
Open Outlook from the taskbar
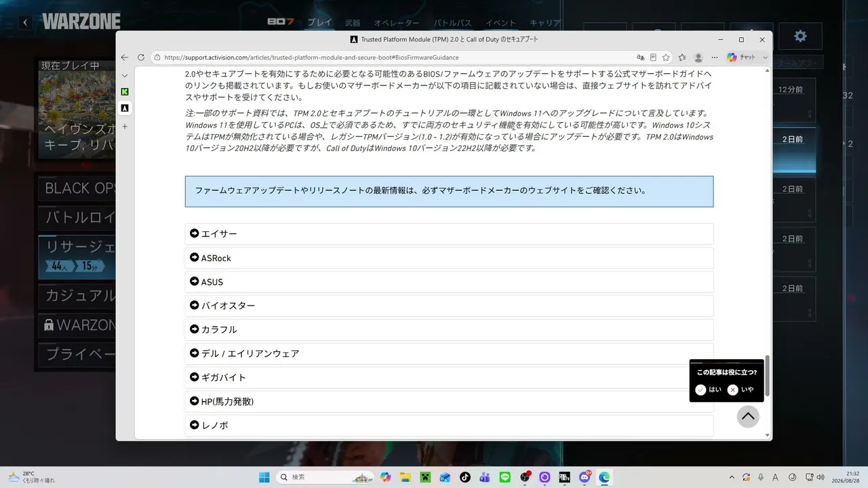click(445, 477)
